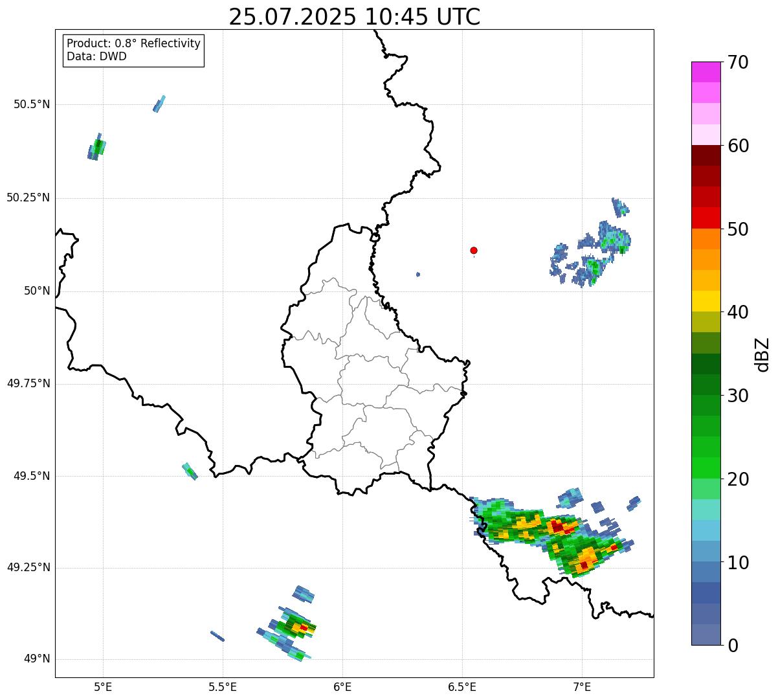The width and height of the screenshot is (778, 700).
Task: Click the small blue echo near 49.45°N 7.2°E
Action: tap(634, 502)
